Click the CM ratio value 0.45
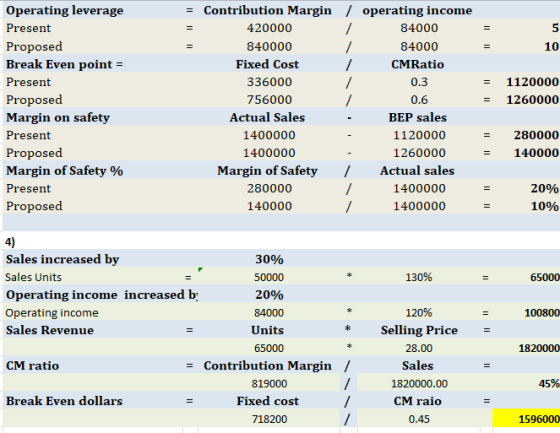Image resolution: width=560 pixels, height=433 pixels. [419, 419]
